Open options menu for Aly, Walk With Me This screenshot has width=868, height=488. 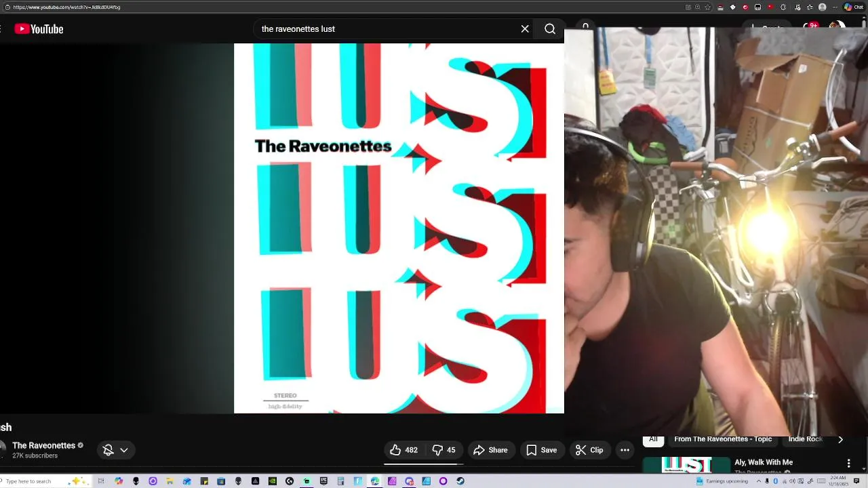848,463
